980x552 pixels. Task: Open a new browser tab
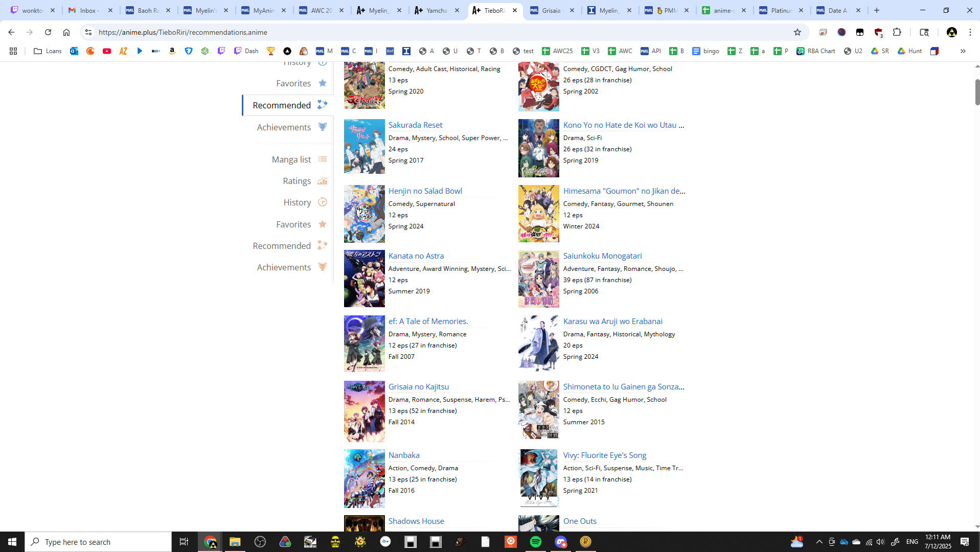point(877,10)
